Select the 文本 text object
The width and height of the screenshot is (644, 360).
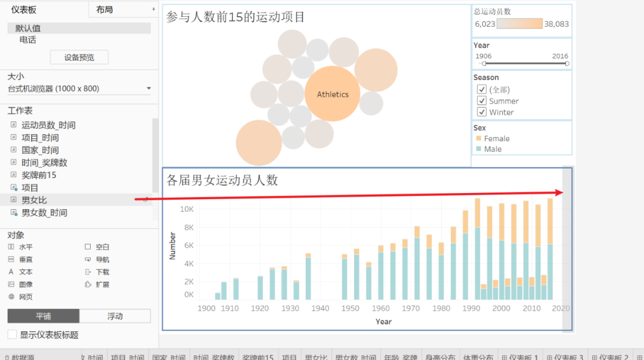20,272
